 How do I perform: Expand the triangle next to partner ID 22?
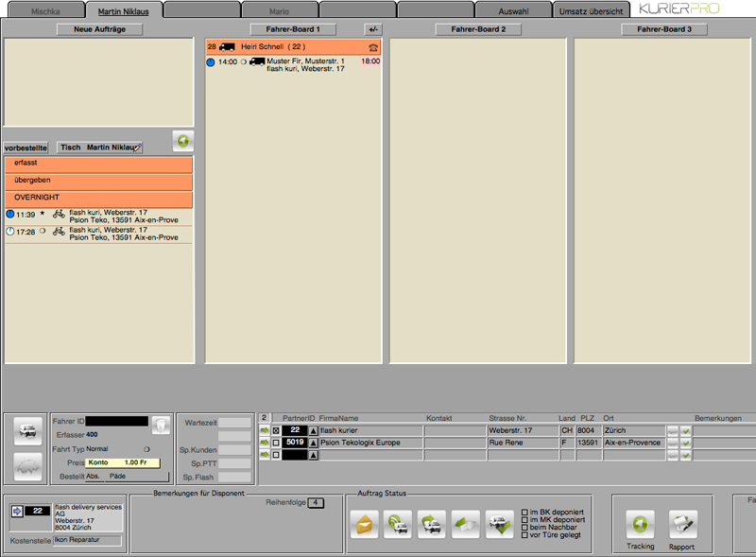pos(314,430)
